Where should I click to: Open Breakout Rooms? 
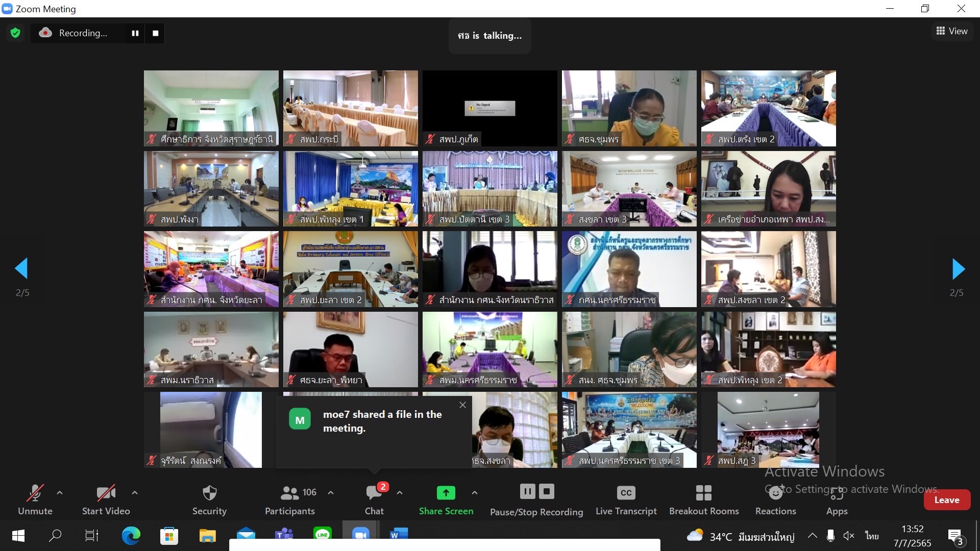pos(704,499)
